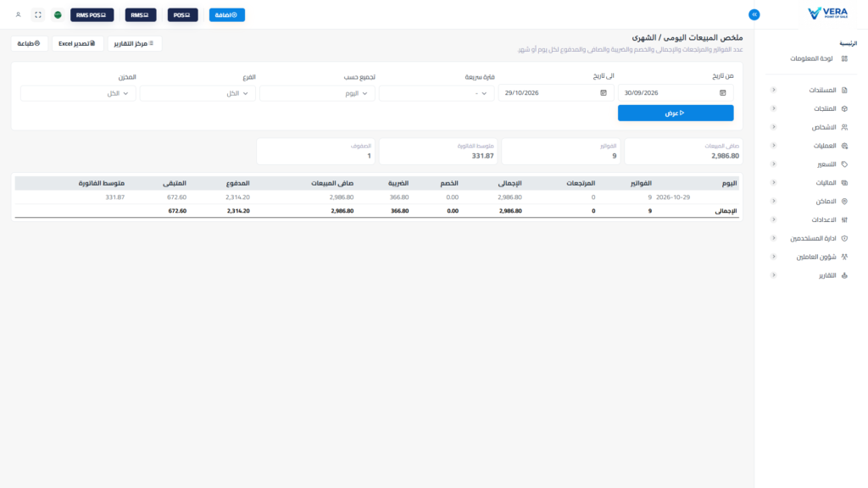Expand the المستندات sidebar menu

point(810,90)
